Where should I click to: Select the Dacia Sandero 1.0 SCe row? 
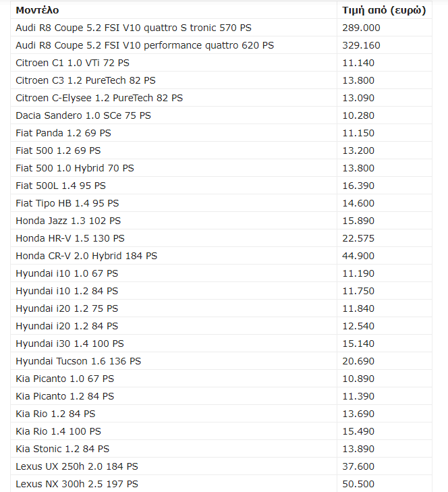221,115
